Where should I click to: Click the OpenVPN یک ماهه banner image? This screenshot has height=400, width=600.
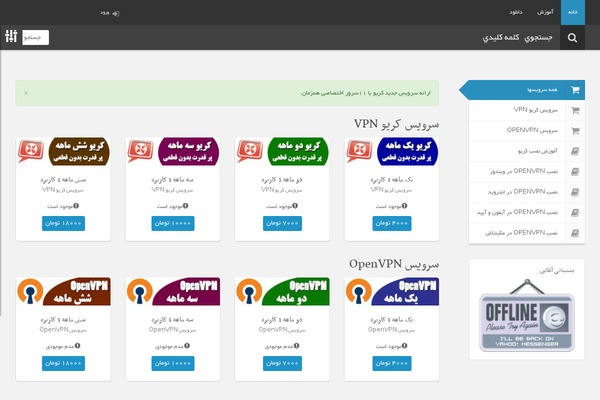[392, 292]
